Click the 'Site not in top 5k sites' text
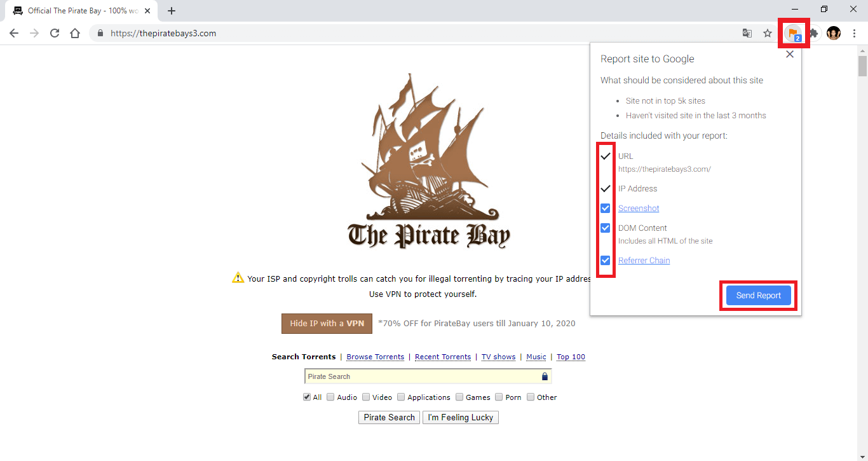The image size is (868, 461). coord(665,101)
